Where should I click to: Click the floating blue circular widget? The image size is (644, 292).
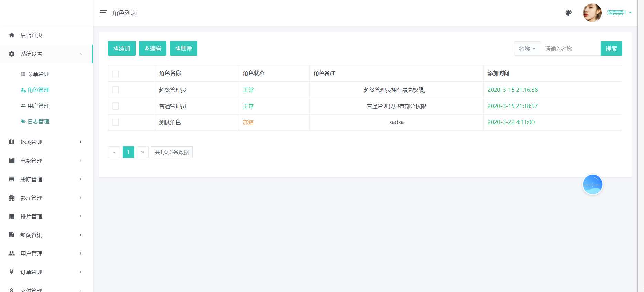coord(592,185)
